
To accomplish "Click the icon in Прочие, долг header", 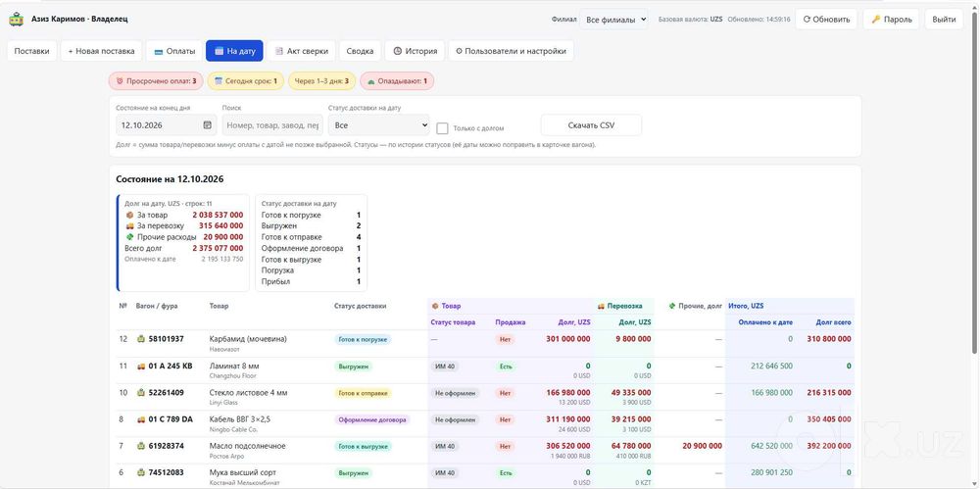I will click(672, 306).
